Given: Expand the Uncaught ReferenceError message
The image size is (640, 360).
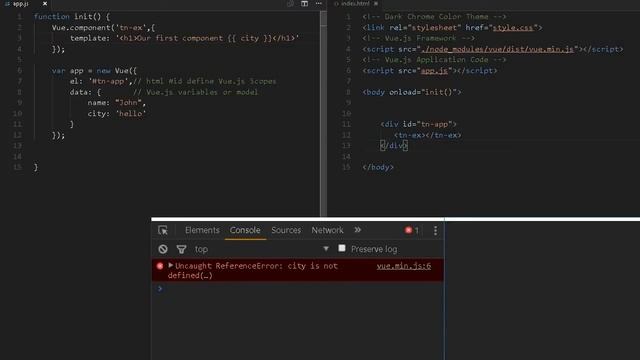Looking at the screenshot, I should tap(171, 266).
